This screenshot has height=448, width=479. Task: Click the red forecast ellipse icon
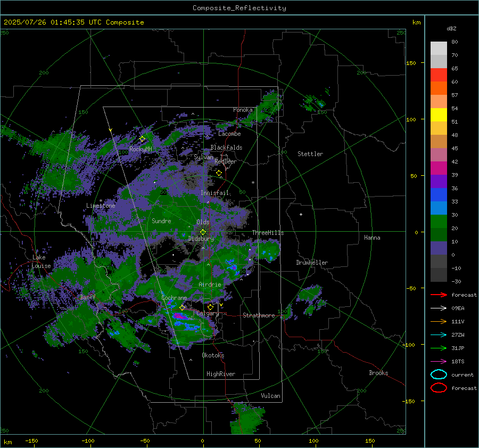pos(439,388)
